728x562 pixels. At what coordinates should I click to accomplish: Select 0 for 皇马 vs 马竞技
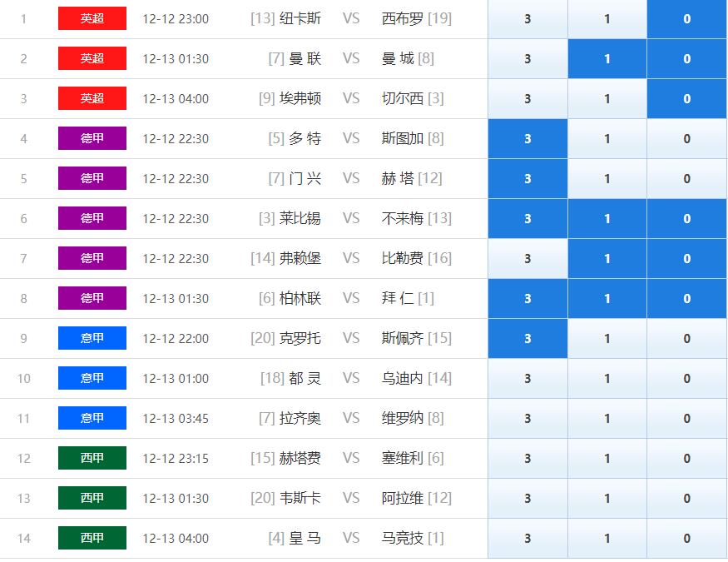click(686, 539)
